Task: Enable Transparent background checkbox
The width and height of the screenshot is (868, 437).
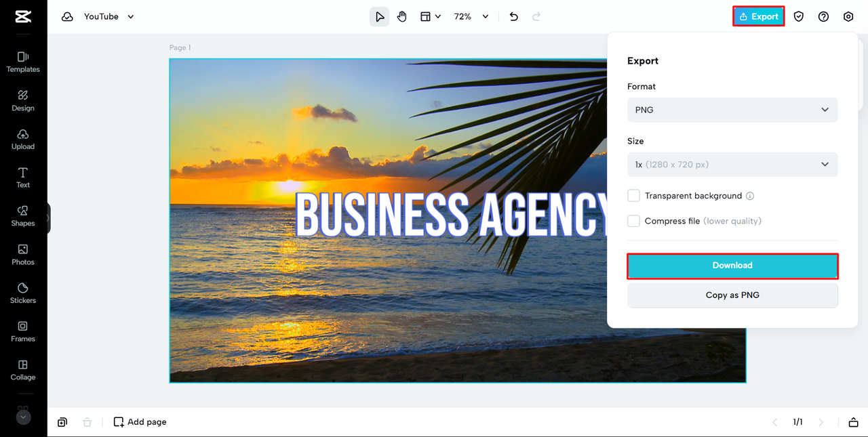Action: coord(633,196)
